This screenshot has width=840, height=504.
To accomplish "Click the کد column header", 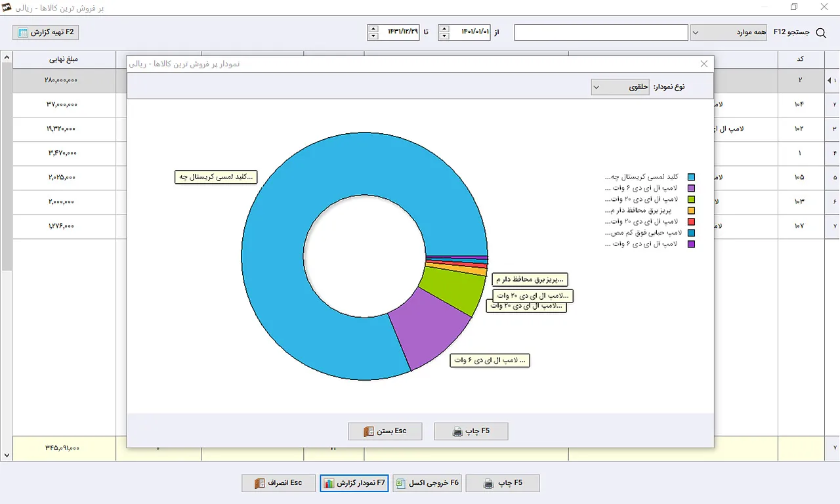I will (x=800, y=59).
